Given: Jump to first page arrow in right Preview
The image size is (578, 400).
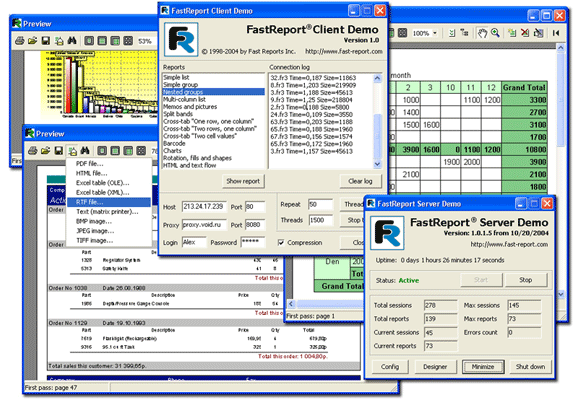Looking at the screenshot, I should [556, 33].
